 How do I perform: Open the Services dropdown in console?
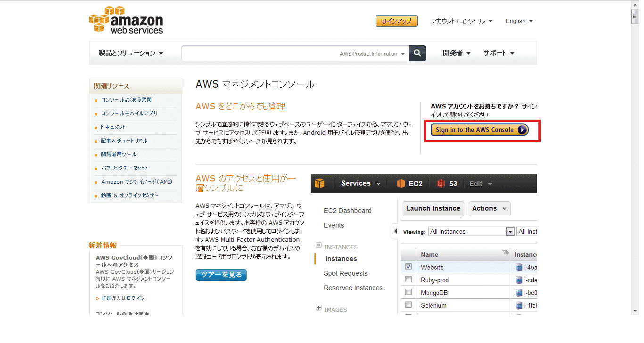click(361, 183)
